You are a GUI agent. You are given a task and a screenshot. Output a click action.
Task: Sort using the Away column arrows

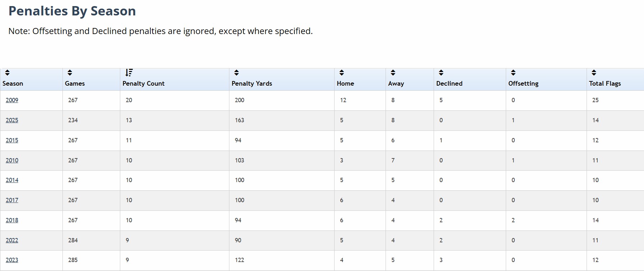click(393, 73)
